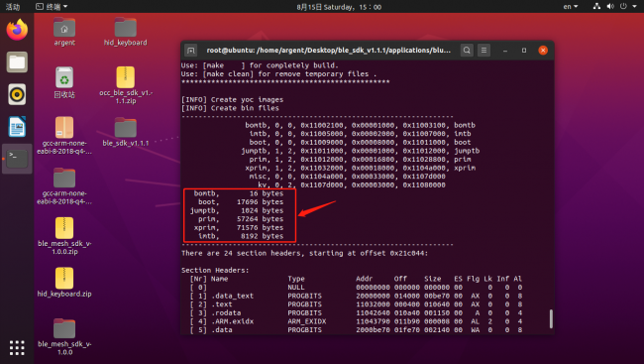Click the '[ 2] .text' section row
Screen dimensions: 644x364
(356, 304)
